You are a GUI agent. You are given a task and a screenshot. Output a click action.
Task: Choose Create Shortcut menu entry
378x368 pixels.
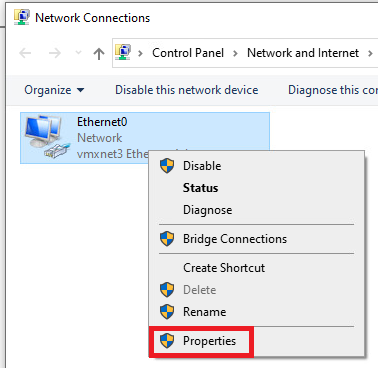224,268
